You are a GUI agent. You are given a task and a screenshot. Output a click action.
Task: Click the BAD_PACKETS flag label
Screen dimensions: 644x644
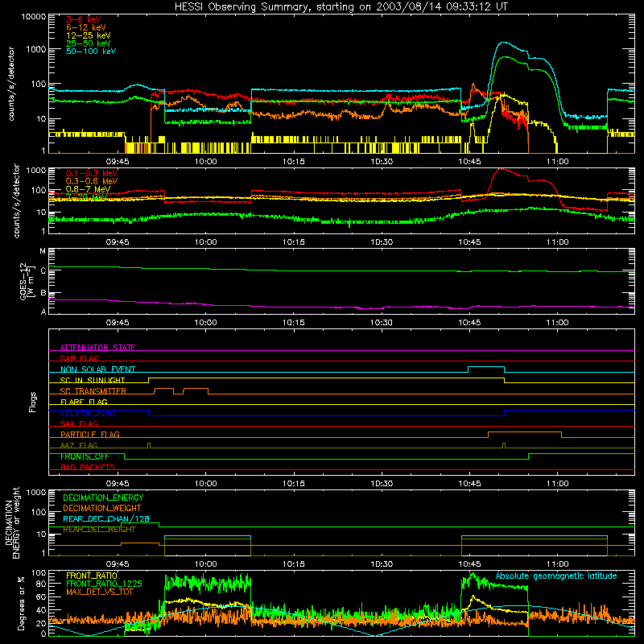coord(88,467)
